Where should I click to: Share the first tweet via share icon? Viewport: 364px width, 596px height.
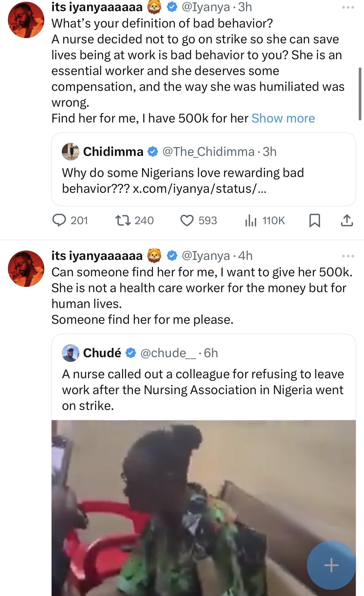tap(347, 220)
